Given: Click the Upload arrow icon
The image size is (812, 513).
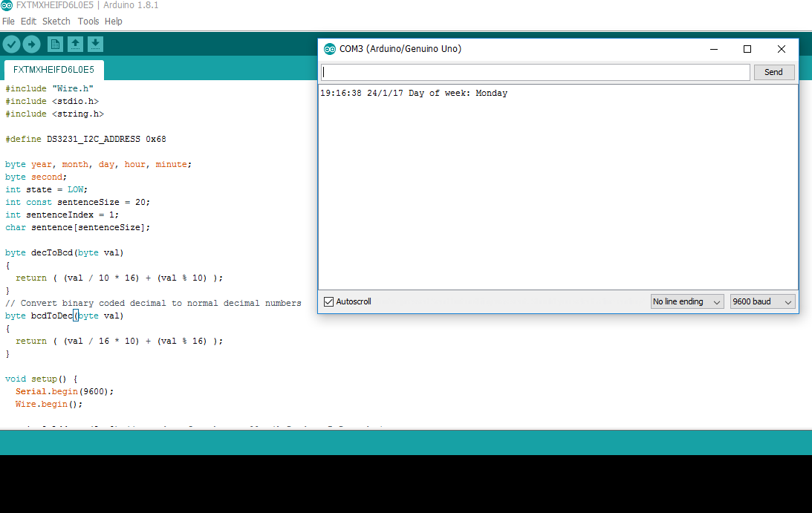Looking at the screenshot, I should pos(30,44).
